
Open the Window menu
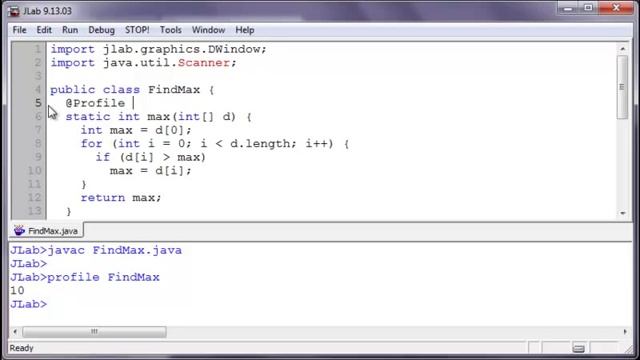208,30
